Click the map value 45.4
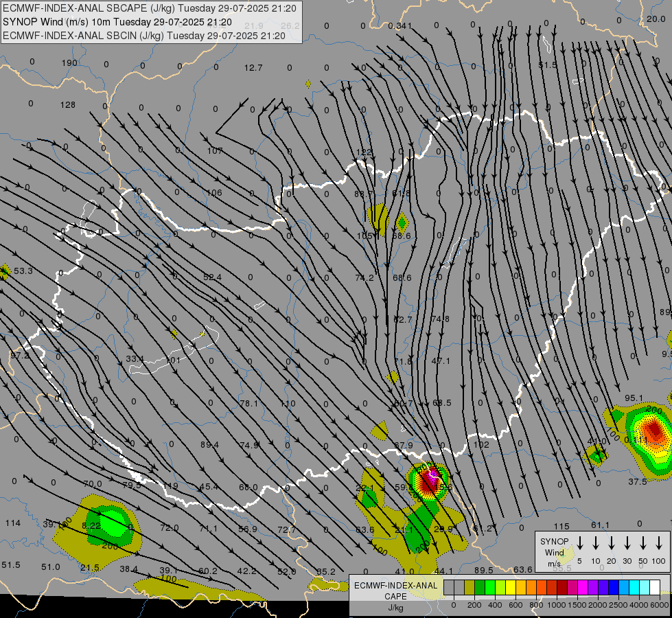Image resolution: width=672 pixels, height=618 pixels. 209,487
